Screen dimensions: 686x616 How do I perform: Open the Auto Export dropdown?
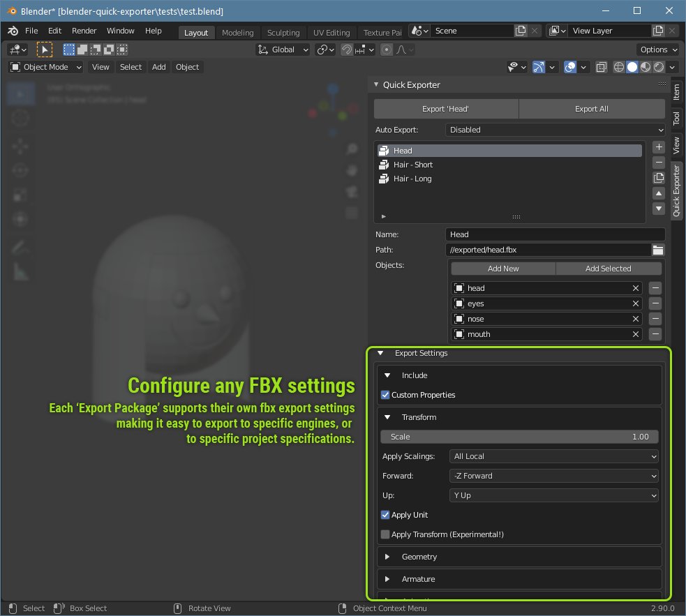pyautogui.click(x=555, y=130)
